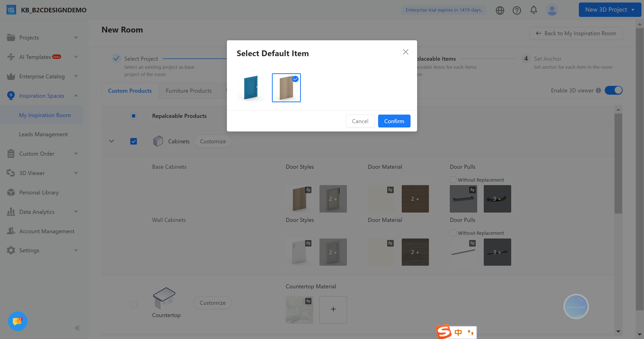This screenshot has height=339, width=644.
Task: Uncheck the Cabinets checkbox
Action: pos(134,141)
